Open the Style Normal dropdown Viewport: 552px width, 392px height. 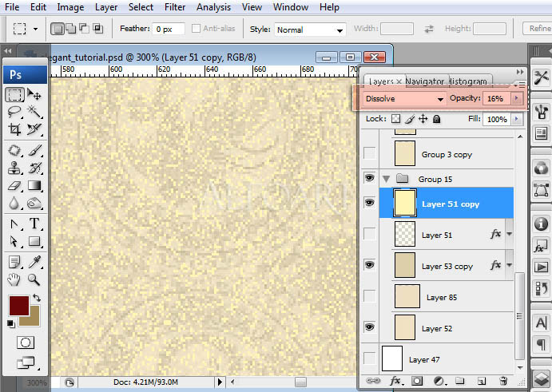[x=310, y=30]
